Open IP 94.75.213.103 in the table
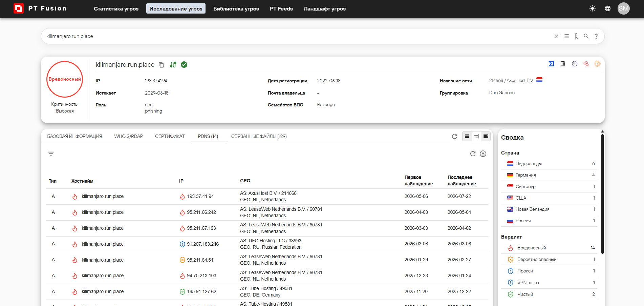The image size is (644, 306). [x=201, y=276]
